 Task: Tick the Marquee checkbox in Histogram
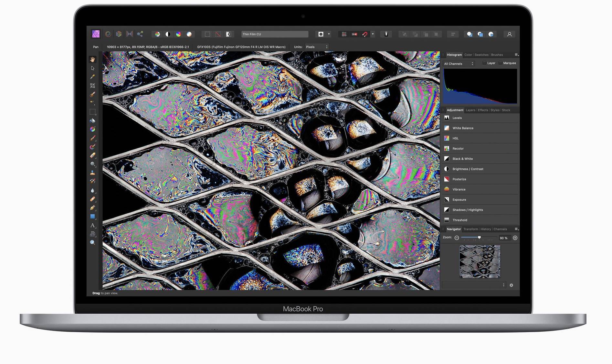point(500,63)
